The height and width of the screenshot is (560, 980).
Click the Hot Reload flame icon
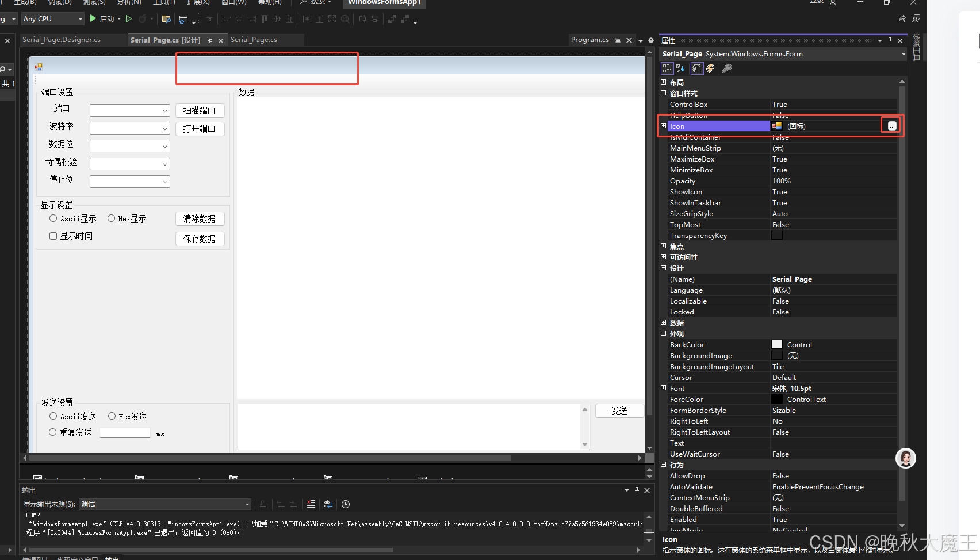tap(142, 19)
